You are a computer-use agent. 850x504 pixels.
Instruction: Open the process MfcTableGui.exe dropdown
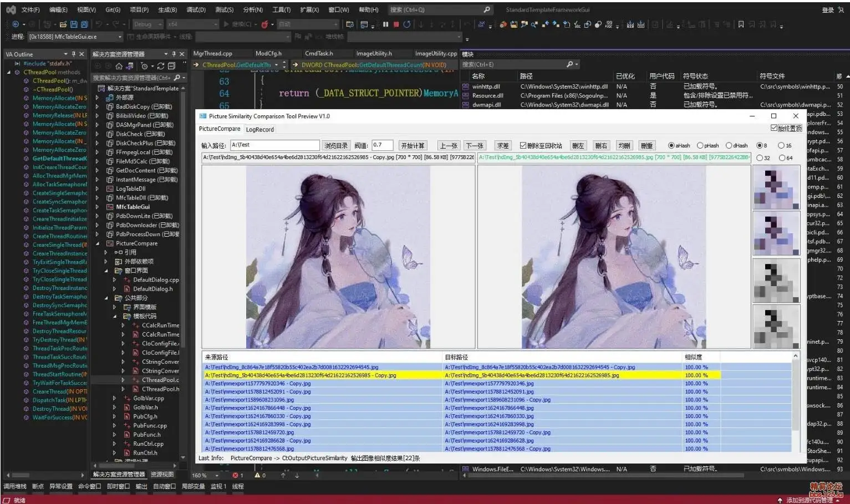[x=75, y=37]
